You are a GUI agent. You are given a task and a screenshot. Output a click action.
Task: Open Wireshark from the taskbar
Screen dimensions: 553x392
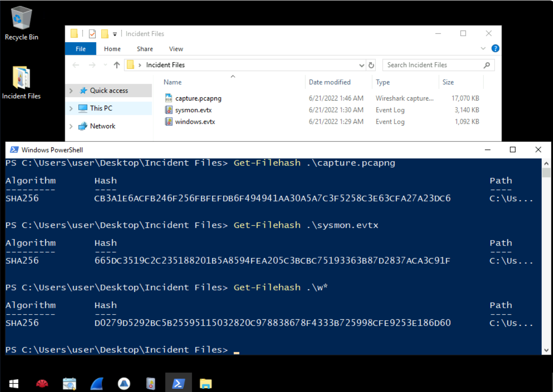tap(96, 383)
